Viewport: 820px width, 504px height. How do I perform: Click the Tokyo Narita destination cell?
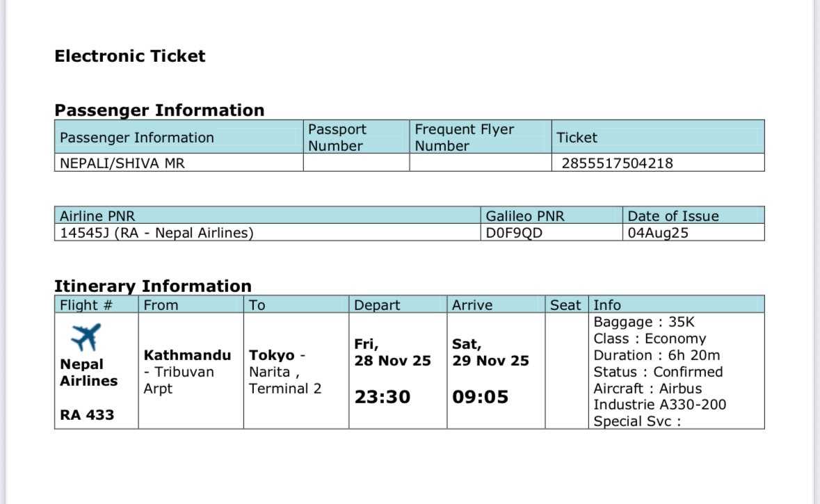(x=285, y=371)
